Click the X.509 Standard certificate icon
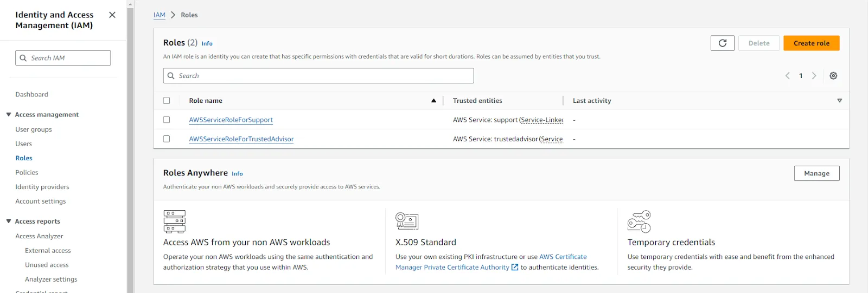868x293 pixels. (407, 221)
